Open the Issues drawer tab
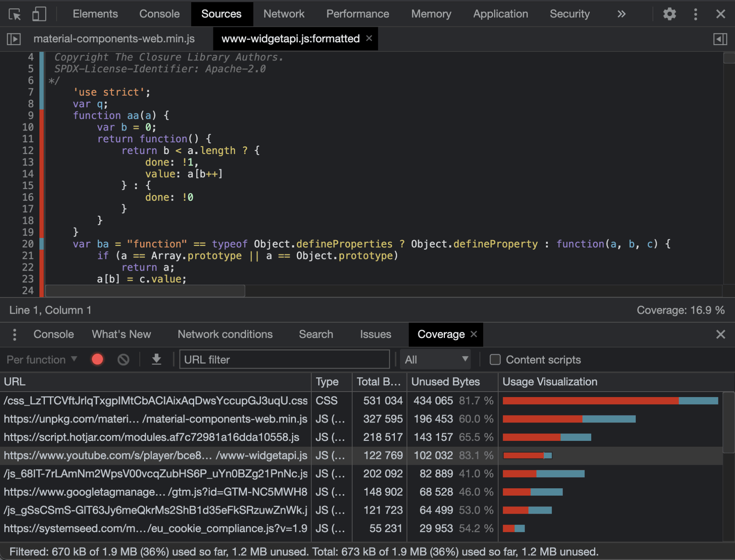Screen dimensions: 735x560 375,334
